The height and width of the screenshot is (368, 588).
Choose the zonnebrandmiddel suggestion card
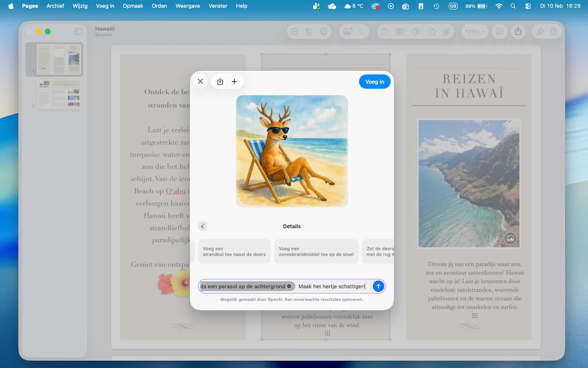[x=316, y=252]
